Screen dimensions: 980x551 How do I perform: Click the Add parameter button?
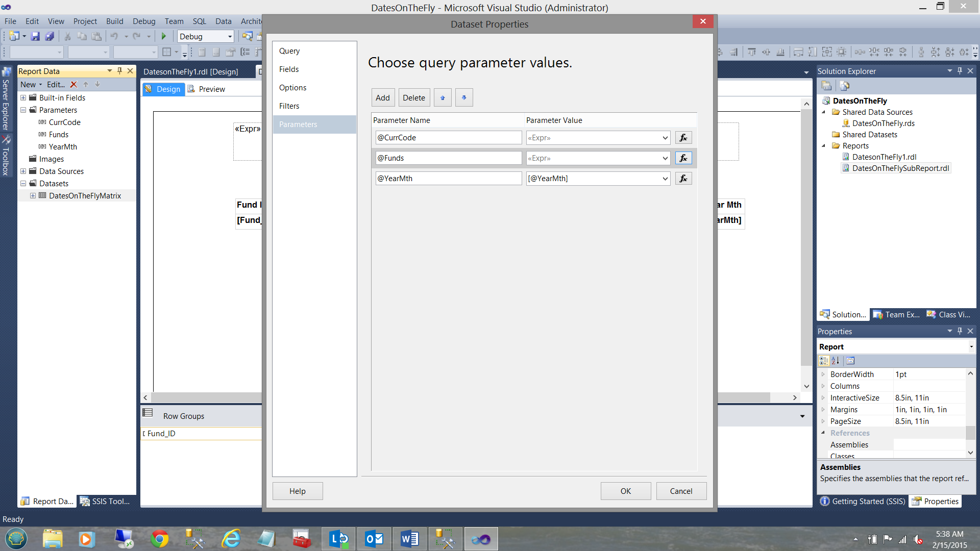[382, 97]
